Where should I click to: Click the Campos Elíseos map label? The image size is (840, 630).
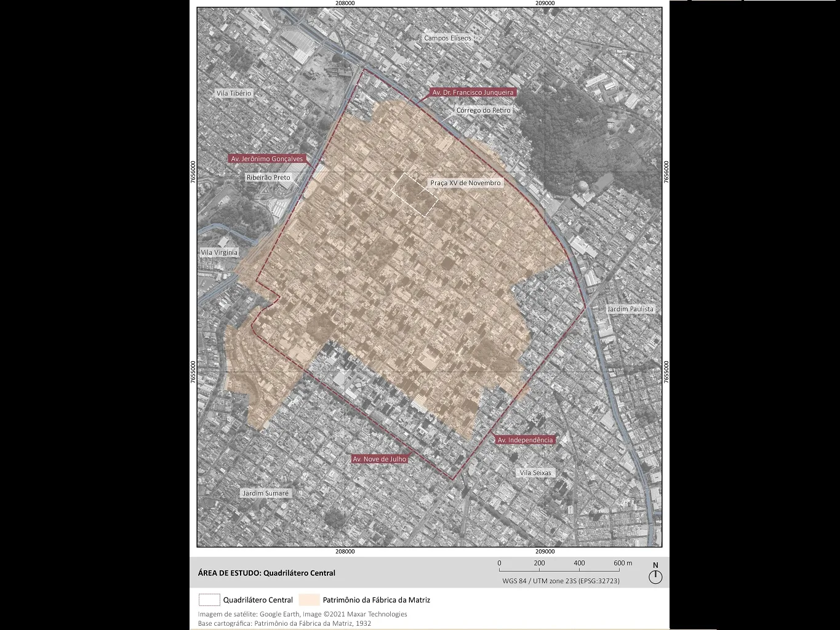(x=447, y=38)
